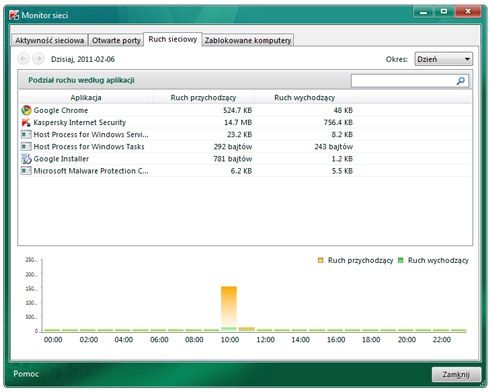Image resolution: width=490 pixels, height=392 pixels.
Task: Click Host Process for Windows Servi... icon
Action: [26, 135]
